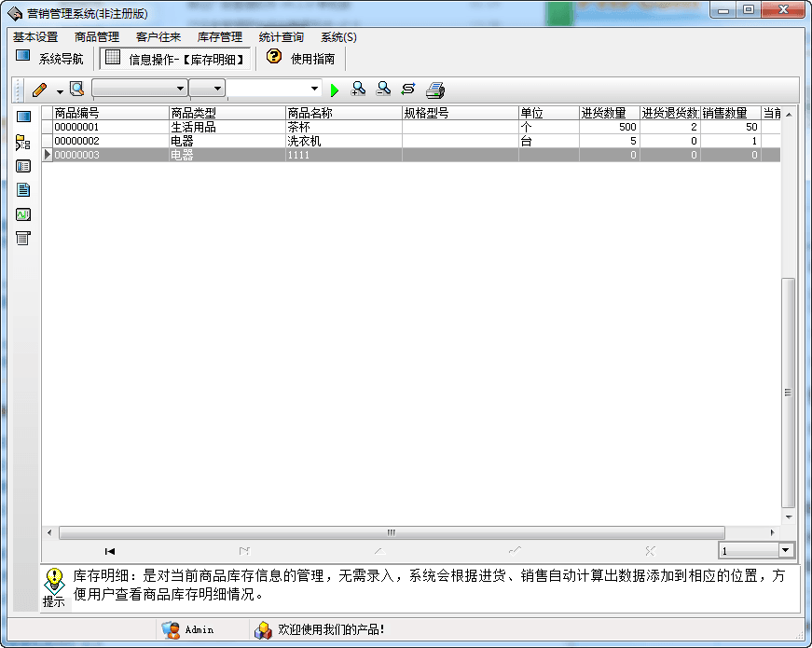Click the folder tree sidebar icon
Image resolution: width=812 pixels, height=648 pixels.
click(x=22, y=143)
